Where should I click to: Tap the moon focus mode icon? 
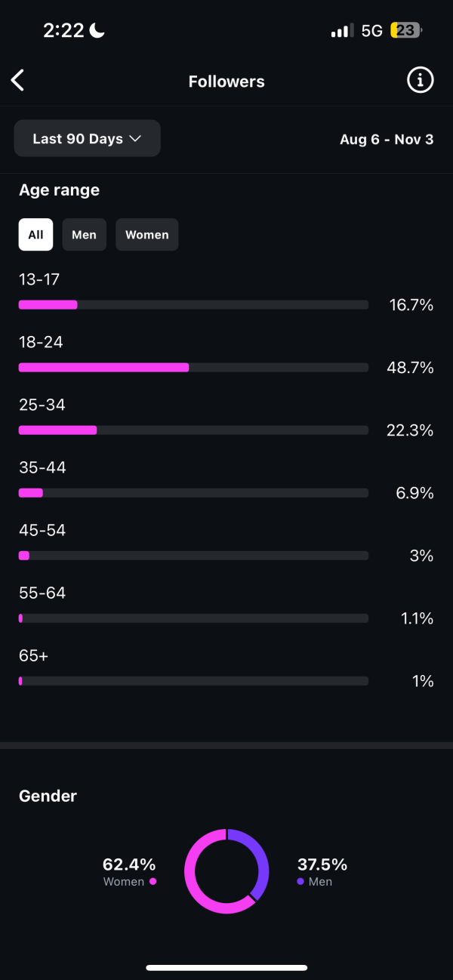pyautogui.click(x=97, y=30)
